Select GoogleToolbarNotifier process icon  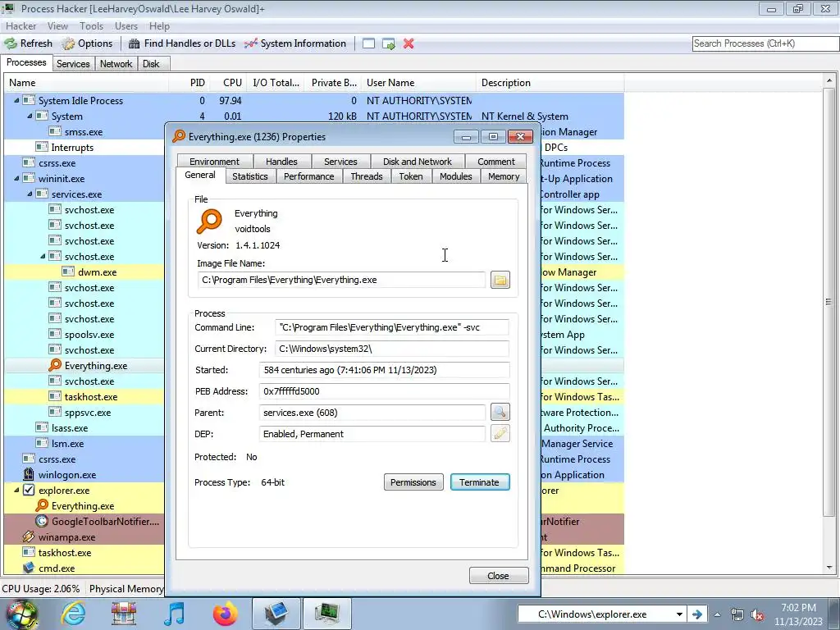[x=42, y=521]
